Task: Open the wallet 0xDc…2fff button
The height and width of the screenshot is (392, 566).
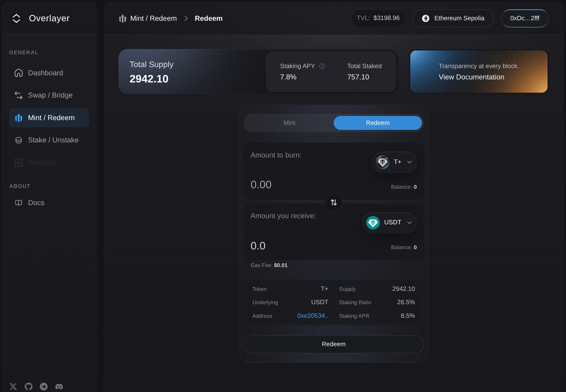Action: tap(525, 18)
